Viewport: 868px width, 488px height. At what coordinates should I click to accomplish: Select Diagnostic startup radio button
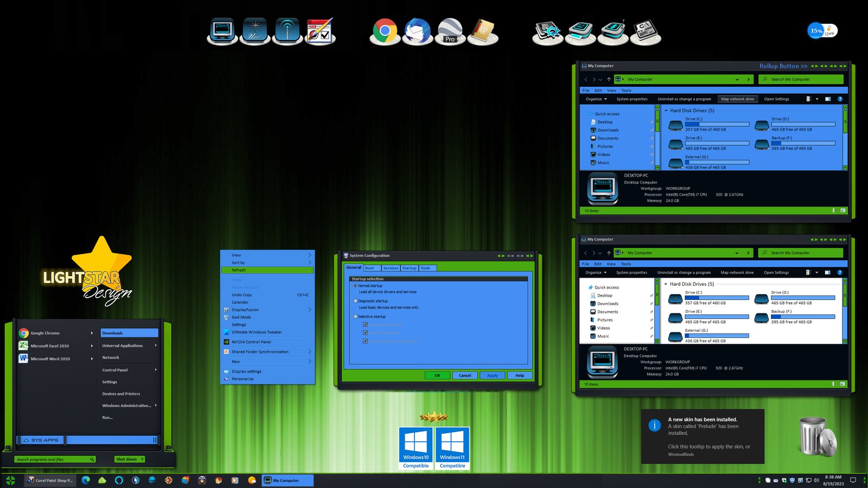pyautogui.click(x=355, y=301)
